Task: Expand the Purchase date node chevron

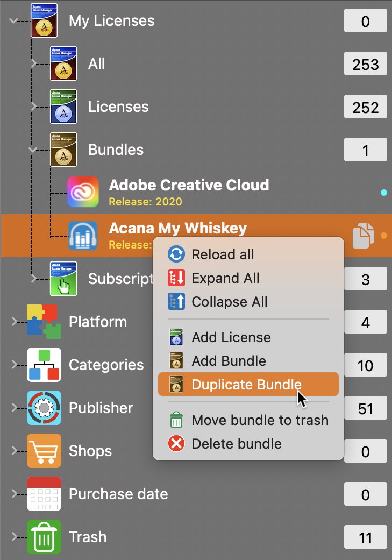Action: coord(15,494)
